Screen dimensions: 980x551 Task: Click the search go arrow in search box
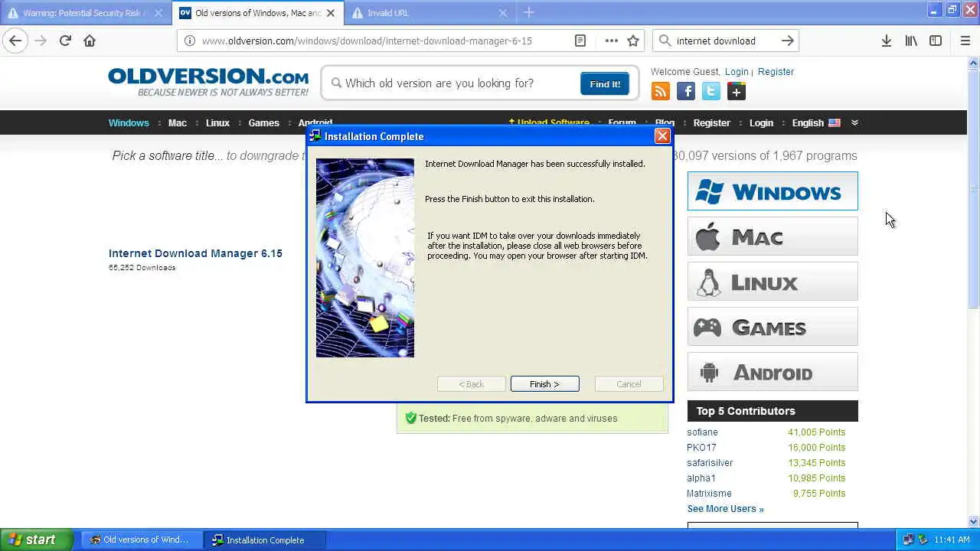tap(788, 41)
